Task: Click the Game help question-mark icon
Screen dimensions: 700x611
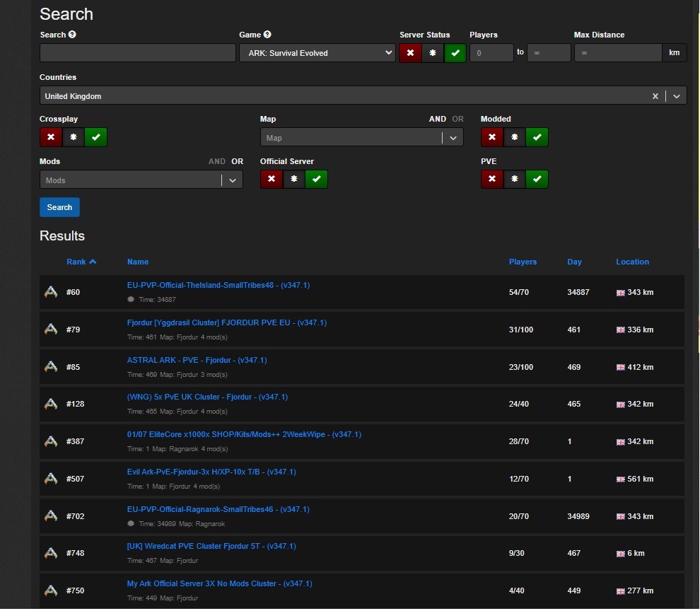Action: point(267,35)
